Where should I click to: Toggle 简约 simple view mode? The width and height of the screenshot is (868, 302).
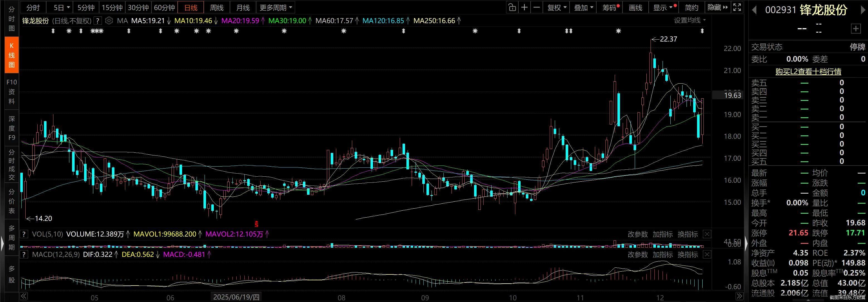point(692,8)
